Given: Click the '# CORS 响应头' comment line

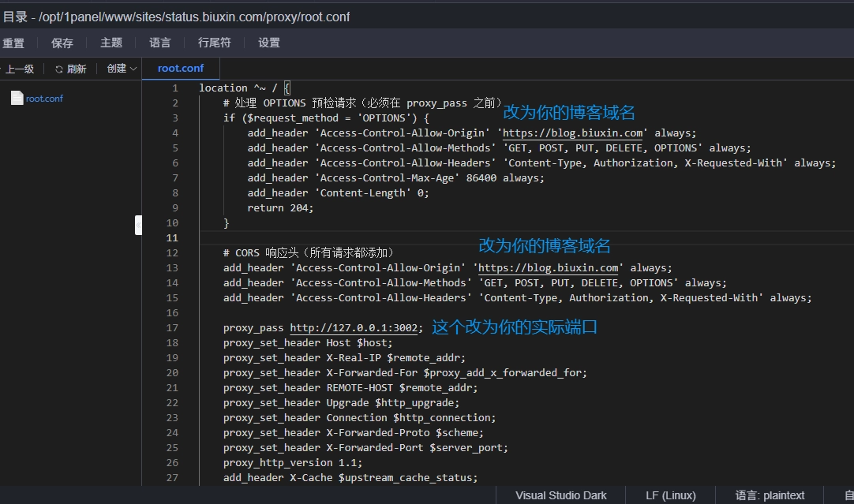Looking at the screenshot, I should pos(309,252).
